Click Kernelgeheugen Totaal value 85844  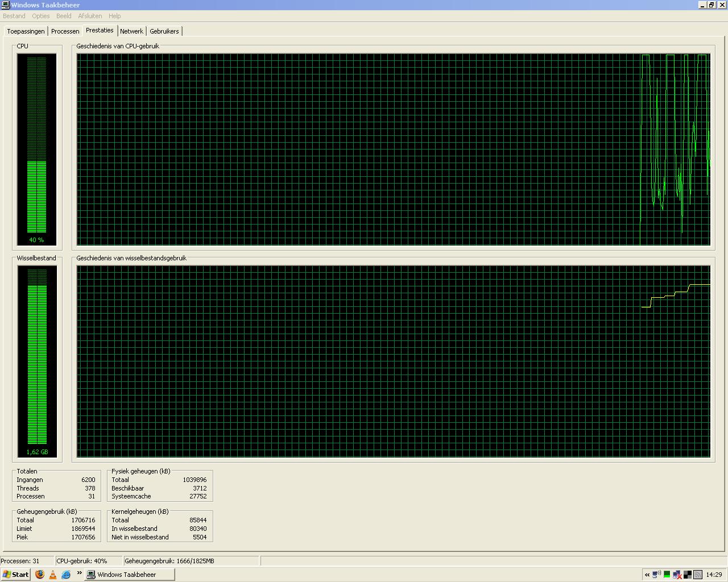pyautogui.click(x=198, y=520)
